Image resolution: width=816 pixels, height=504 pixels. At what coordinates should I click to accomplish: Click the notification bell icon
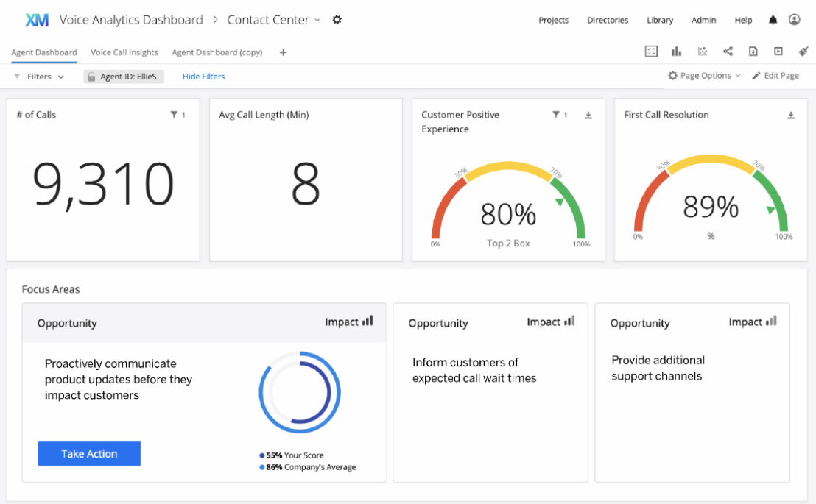[773, 20]
